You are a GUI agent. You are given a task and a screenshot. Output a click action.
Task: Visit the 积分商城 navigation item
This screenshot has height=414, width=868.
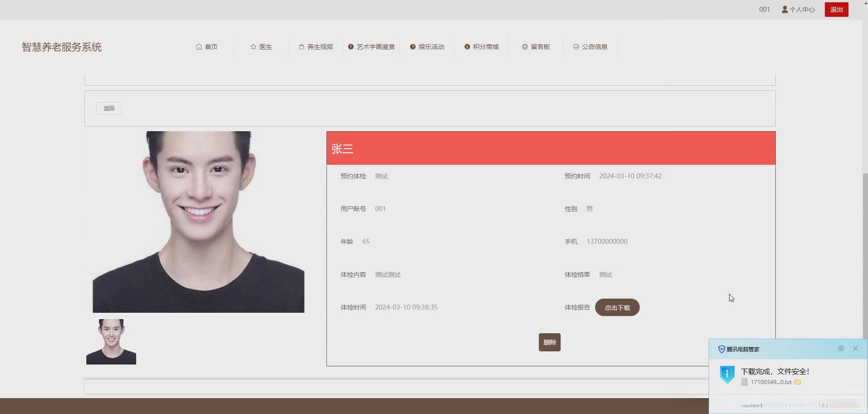pyautogui.click(x=481, y=47)
